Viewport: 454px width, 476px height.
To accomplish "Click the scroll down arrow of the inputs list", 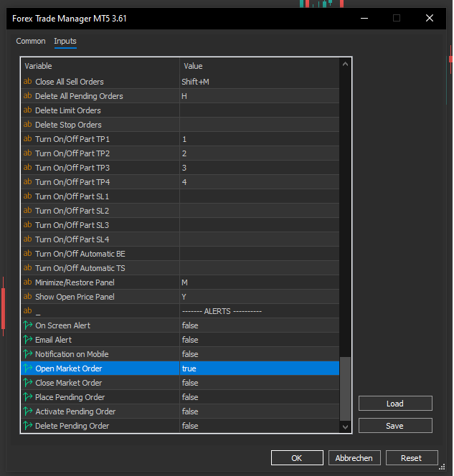I will [345, 427].
